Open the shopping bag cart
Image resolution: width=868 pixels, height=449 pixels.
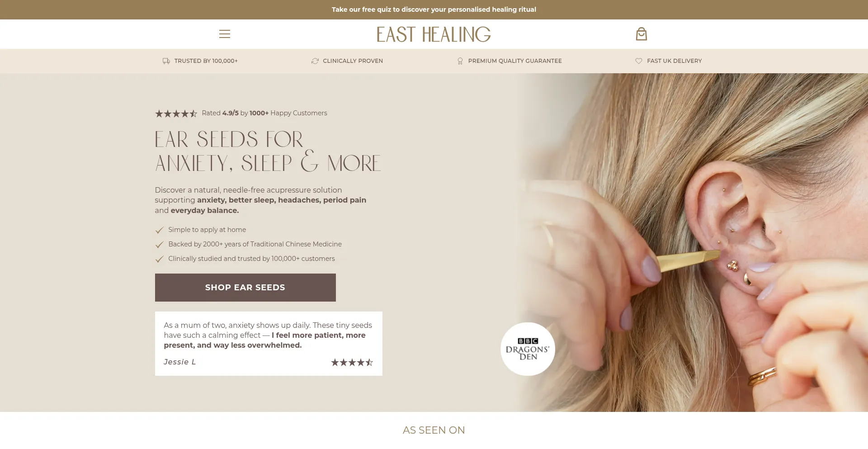641,34
